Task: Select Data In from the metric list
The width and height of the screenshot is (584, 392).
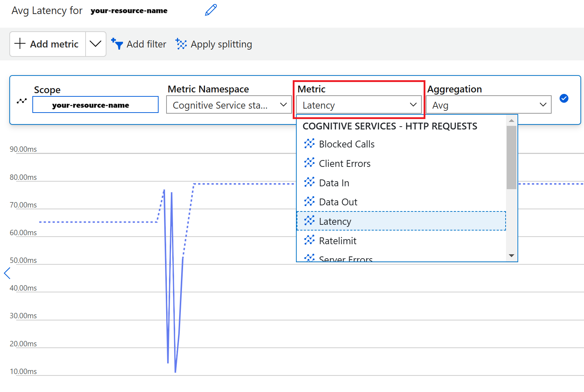Action: pos(334,183)
